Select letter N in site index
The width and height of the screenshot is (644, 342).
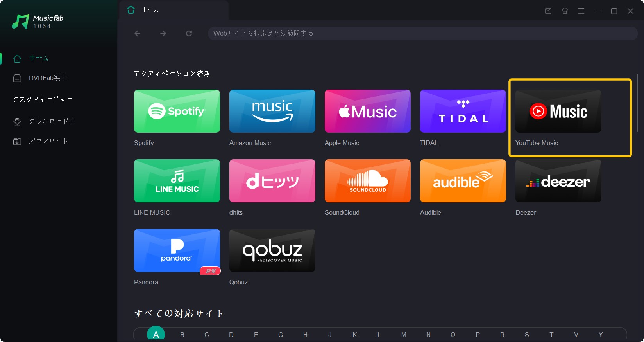428,335
